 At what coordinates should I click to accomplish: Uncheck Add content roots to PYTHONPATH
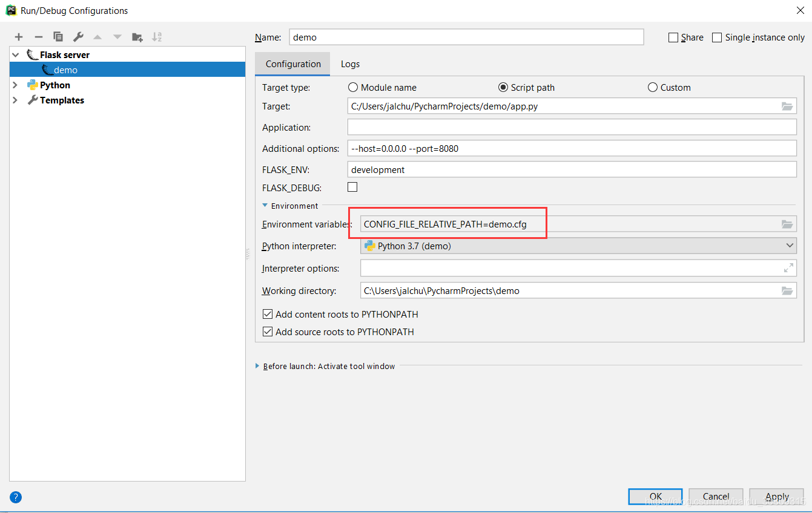point(268,315)
